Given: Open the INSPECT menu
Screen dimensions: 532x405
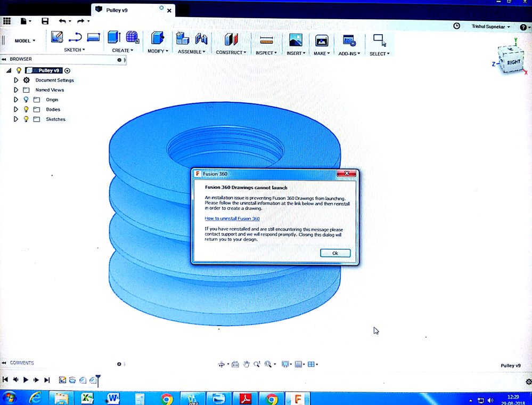Looking at the screenshot, I should click(x=266, y=53).
